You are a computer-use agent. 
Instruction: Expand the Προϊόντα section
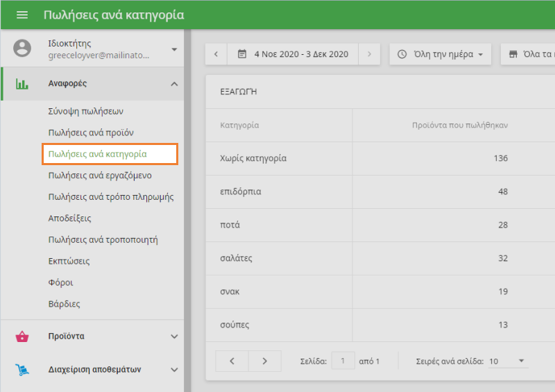tap(174, 336)
